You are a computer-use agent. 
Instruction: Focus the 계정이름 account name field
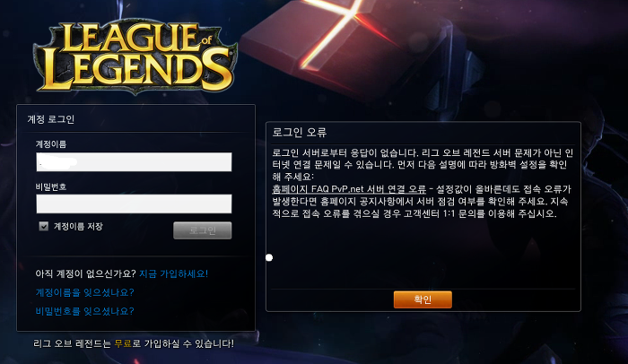(x=134, y=161)
